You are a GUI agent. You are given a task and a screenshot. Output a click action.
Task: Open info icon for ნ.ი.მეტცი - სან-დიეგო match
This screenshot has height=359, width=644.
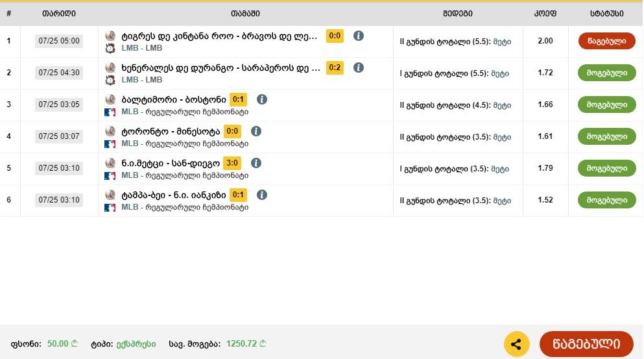coord(256,163)
